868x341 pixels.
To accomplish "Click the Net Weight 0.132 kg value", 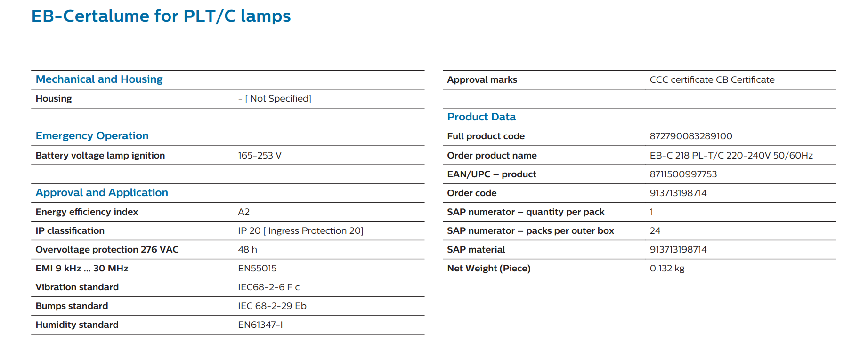I will tap(667, 269).
